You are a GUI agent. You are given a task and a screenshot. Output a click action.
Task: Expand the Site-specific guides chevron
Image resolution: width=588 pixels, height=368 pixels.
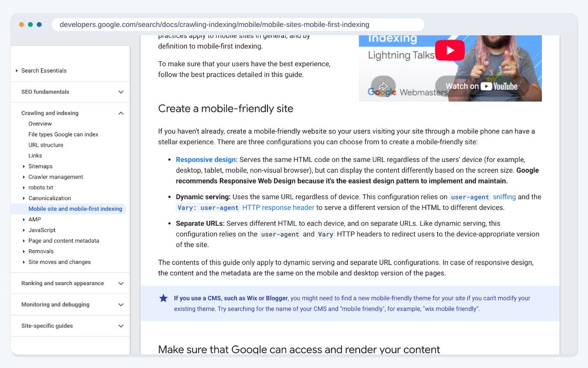pyautogui.click(x=121, y=326)
